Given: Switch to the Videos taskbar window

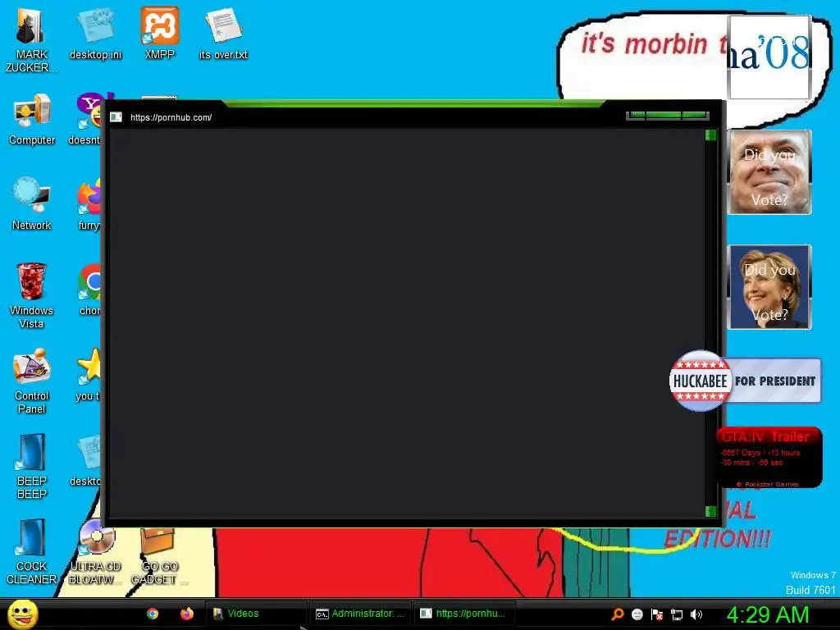Looking at the screenshot, I should [x=256, y=614].
